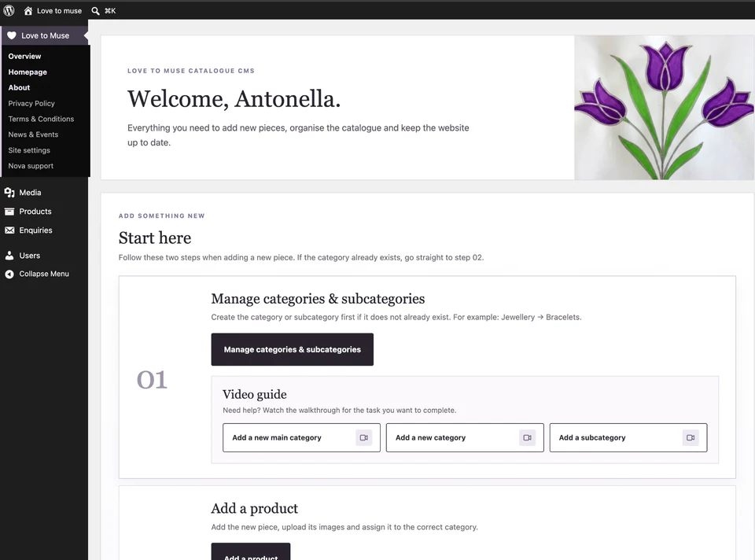
Task: Open the About submenu item
Action: [19, 87]
